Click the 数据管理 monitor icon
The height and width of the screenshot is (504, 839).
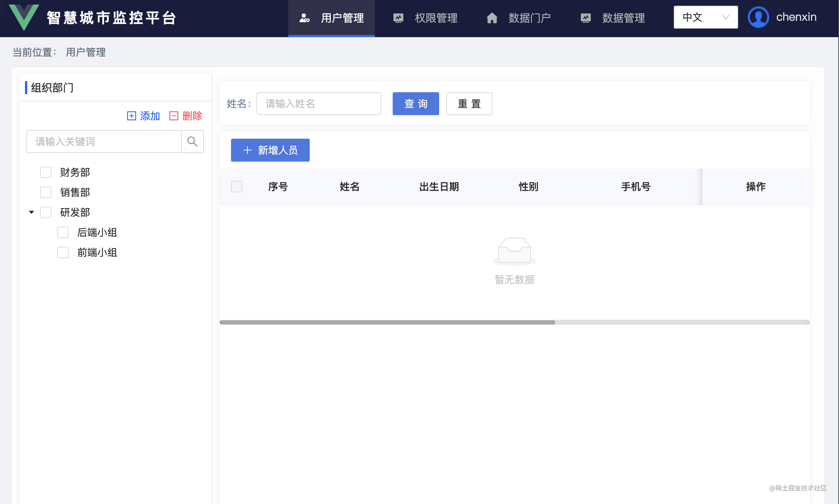coord(586,18)
